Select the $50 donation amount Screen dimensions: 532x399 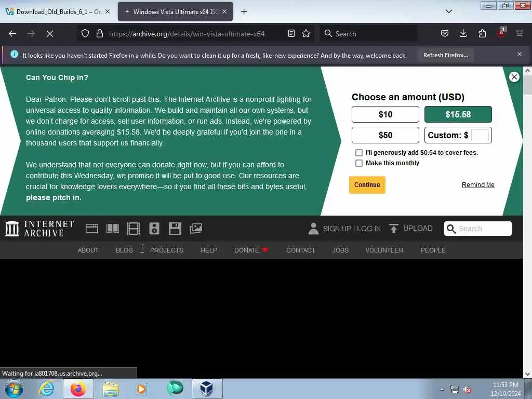point(385,135)
